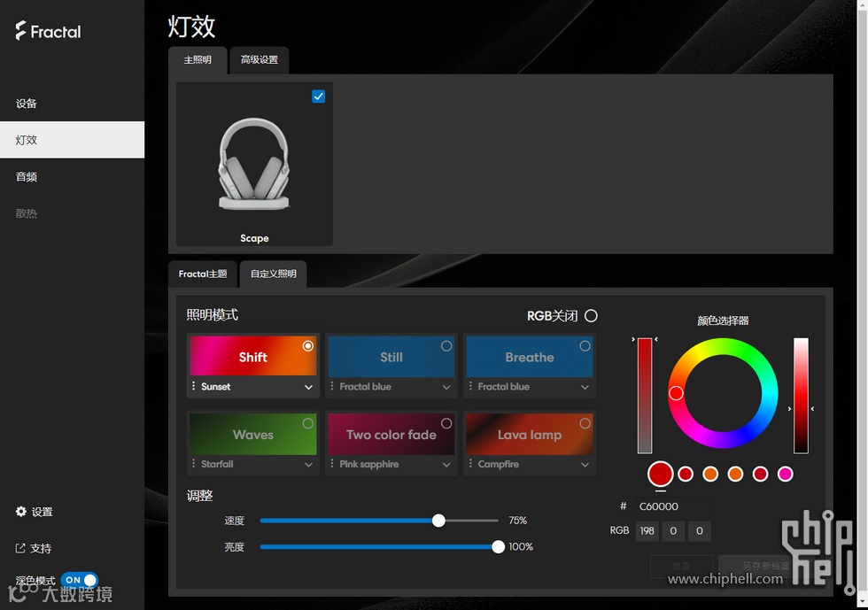
Task: Select the crimson swatch beside the magenta one
Action: pos(760,474)
